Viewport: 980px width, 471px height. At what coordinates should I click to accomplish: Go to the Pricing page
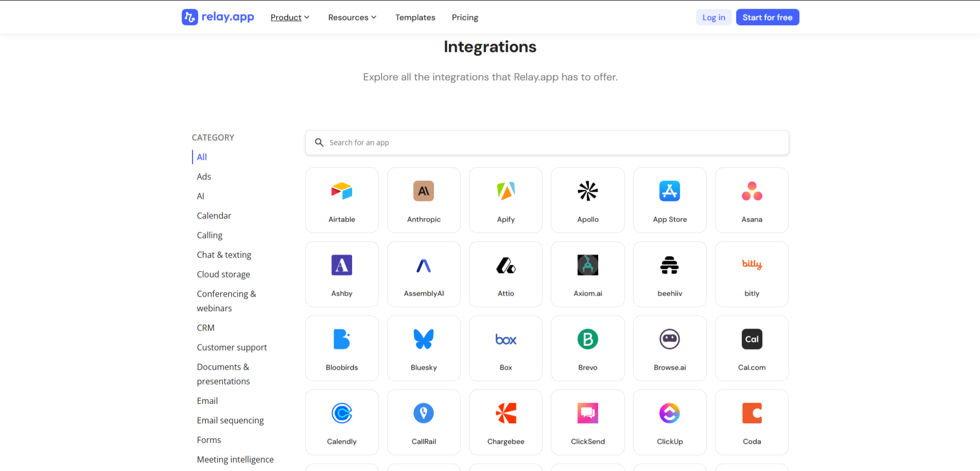pos(465,17)
